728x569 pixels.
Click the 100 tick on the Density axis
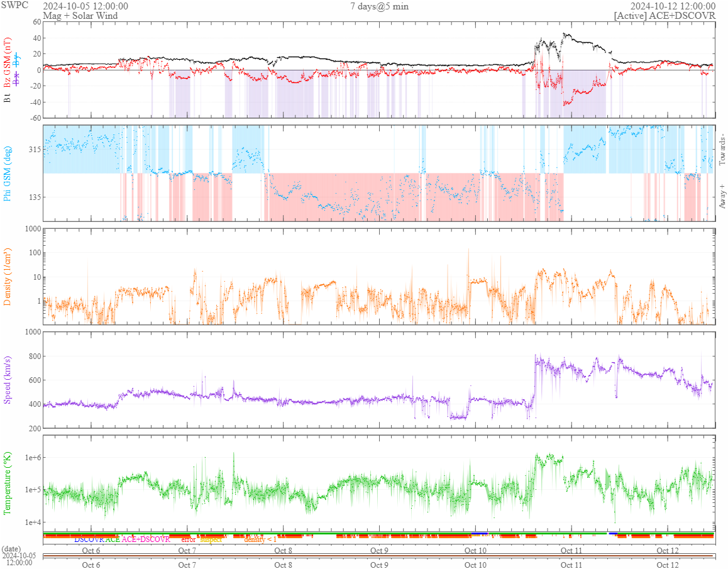[x=35, y=253]
